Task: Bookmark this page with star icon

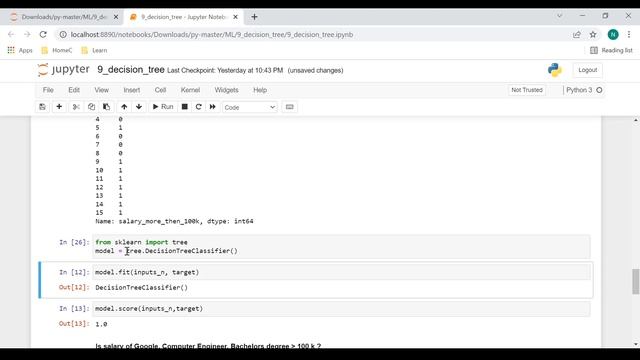Action: [x=593, y=35]
